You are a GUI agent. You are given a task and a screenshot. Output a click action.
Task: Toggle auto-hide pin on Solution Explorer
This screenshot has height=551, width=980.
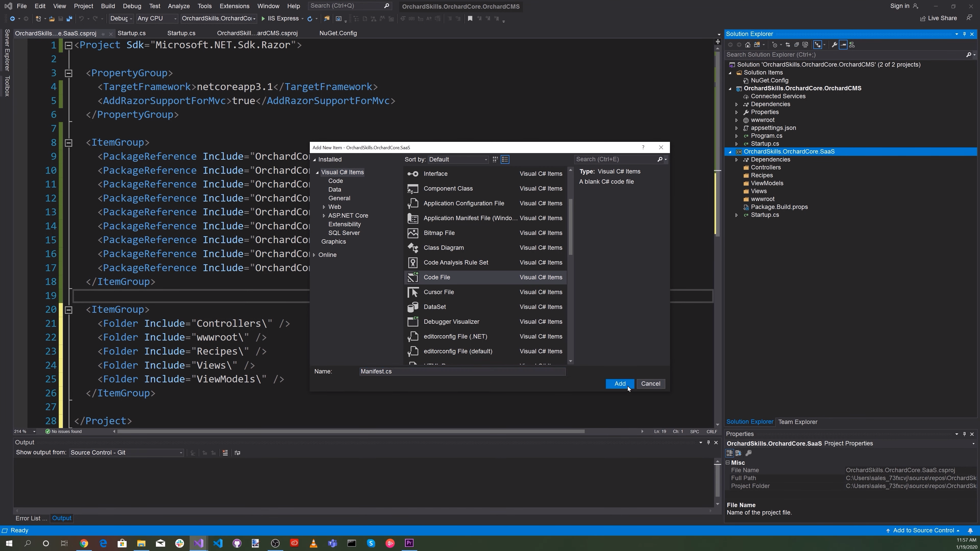point(964,34)
